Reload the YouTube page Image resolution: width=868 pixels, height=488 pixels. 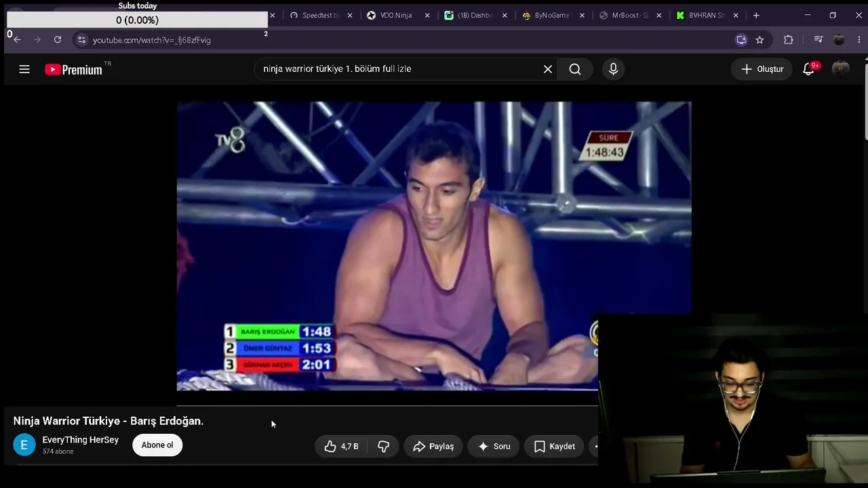tap(58, 40)
